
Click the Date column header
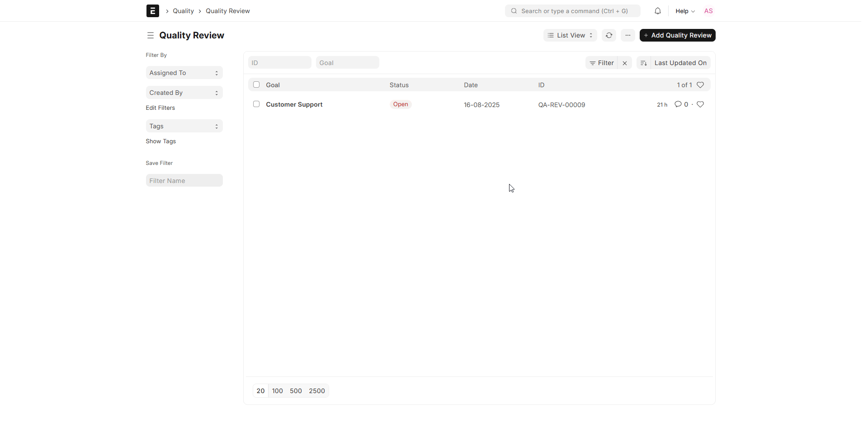point(471,85)
